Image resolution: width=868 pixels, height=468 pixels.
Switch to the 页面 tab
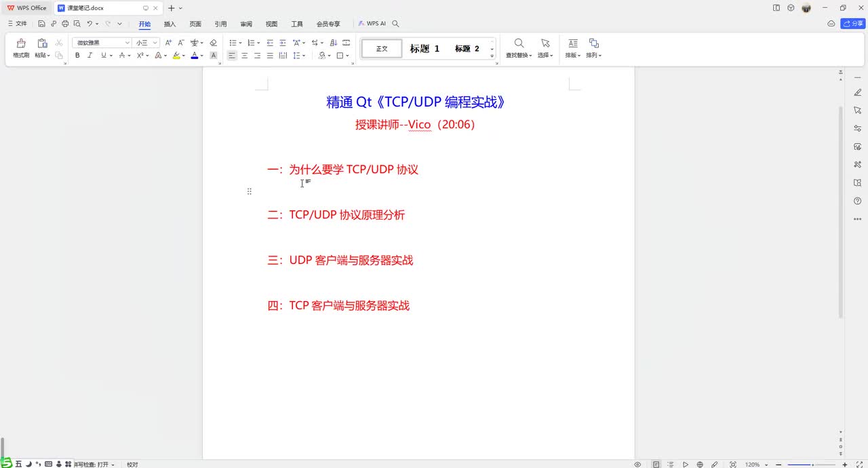tap(195, 24)
